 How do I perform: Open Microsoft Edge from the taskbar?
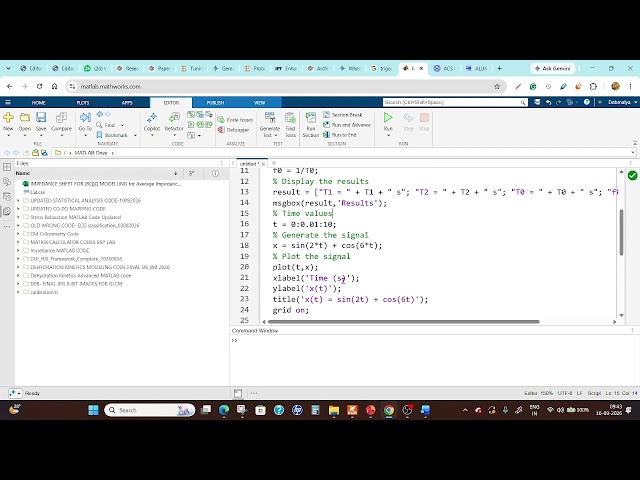point(224,410)
